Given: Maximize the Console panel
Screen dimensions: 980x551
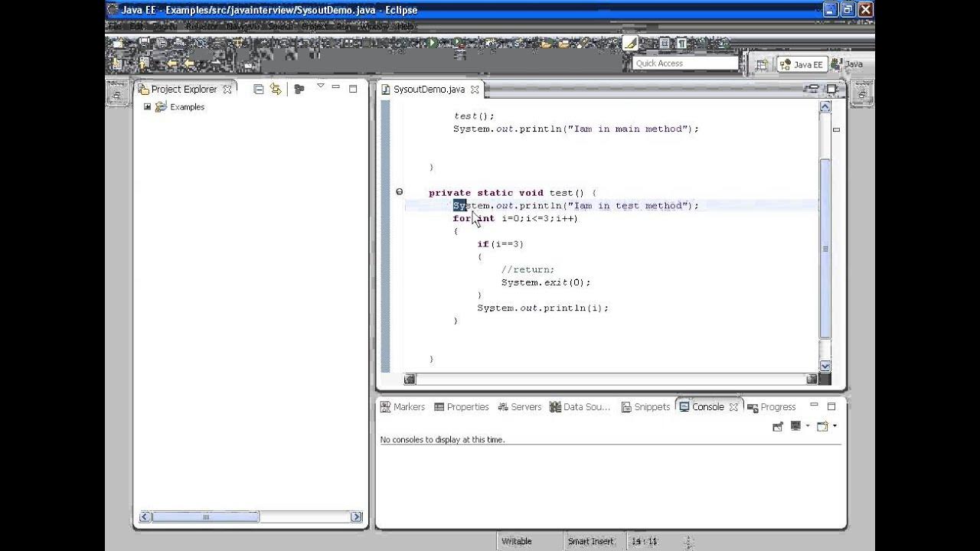Looking at the screenshot, I should (x=831, y=406).
